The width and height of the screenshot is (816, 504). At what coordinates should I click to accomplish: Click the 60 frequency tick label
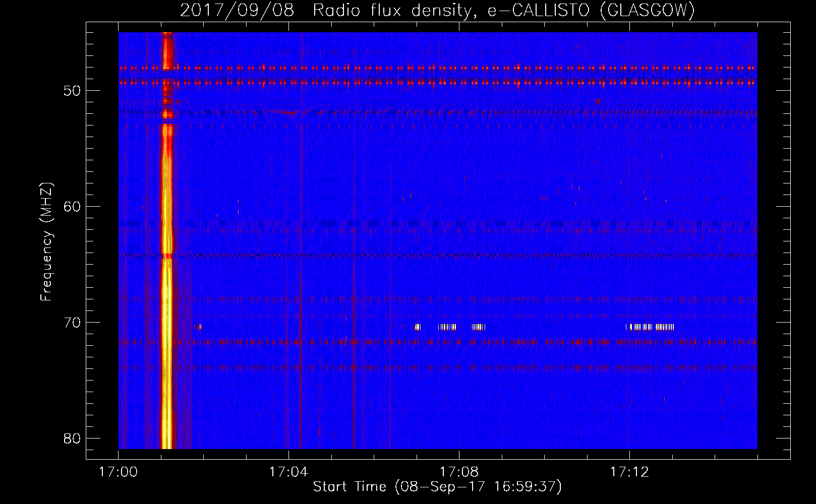tap(72, 207)
